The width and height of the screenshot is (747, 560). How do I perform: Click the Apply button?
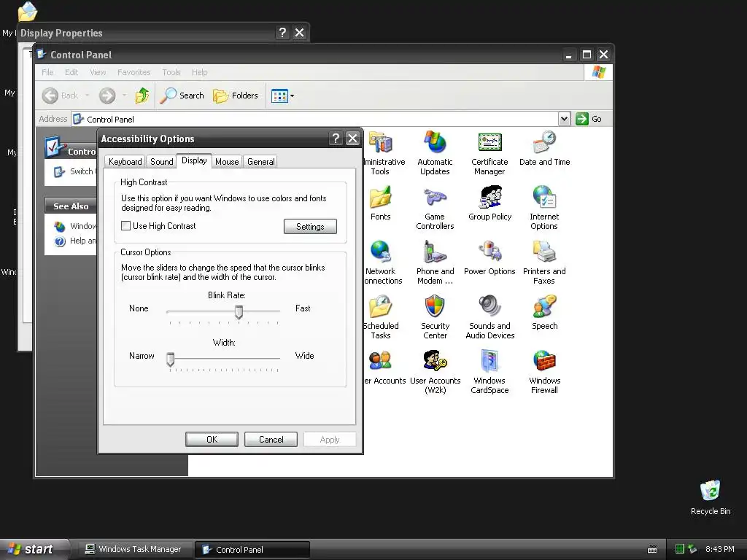[x=330, y=439]
